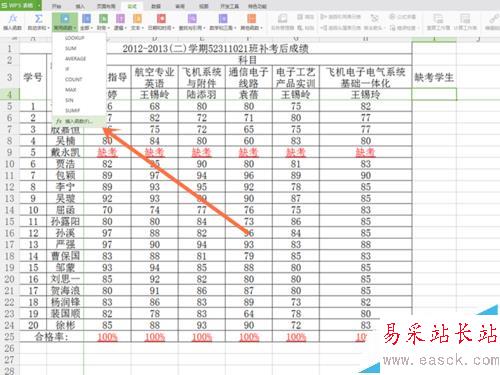Click 'Insert Function...' at the menu bottom
This screenshot has height=375, width=500.
pyautogui.click(x=79, y=121)
